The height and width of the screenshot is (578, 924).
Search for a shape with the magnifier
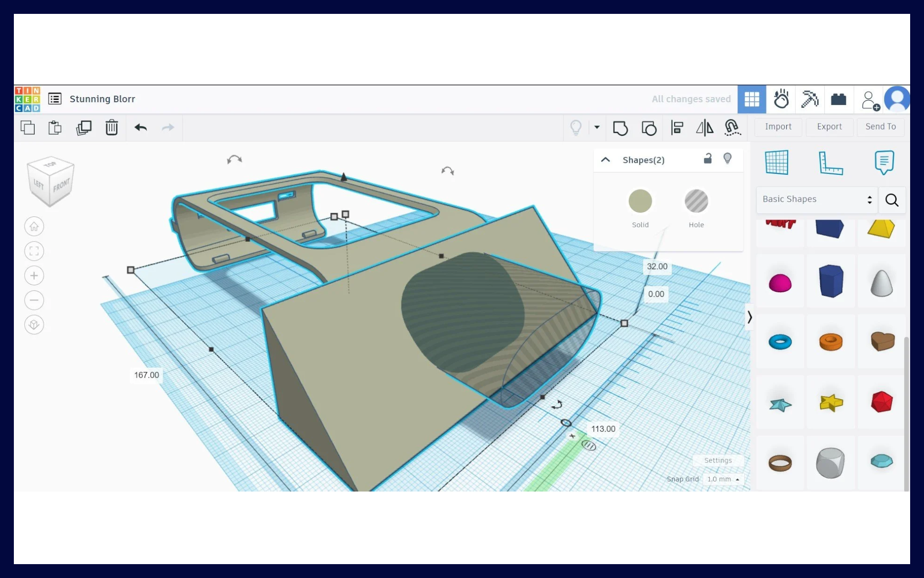coord(892,200)
